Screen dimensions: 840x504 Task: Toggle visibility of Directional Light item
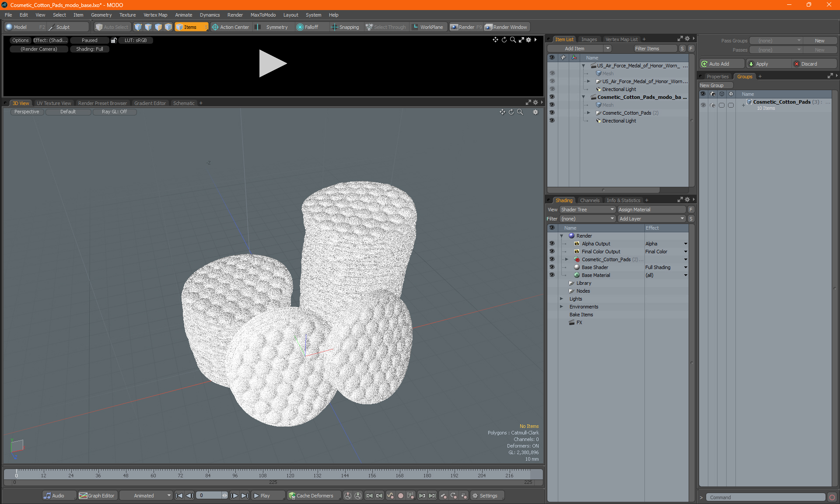click(x=553, y=121)
